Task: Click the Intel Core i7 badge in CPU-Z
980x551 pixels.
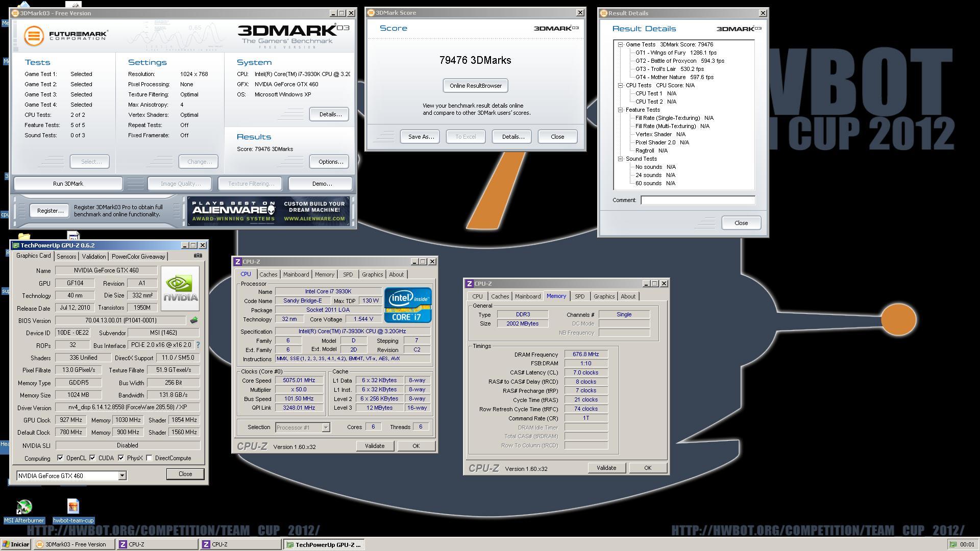Action: (408, 305)
